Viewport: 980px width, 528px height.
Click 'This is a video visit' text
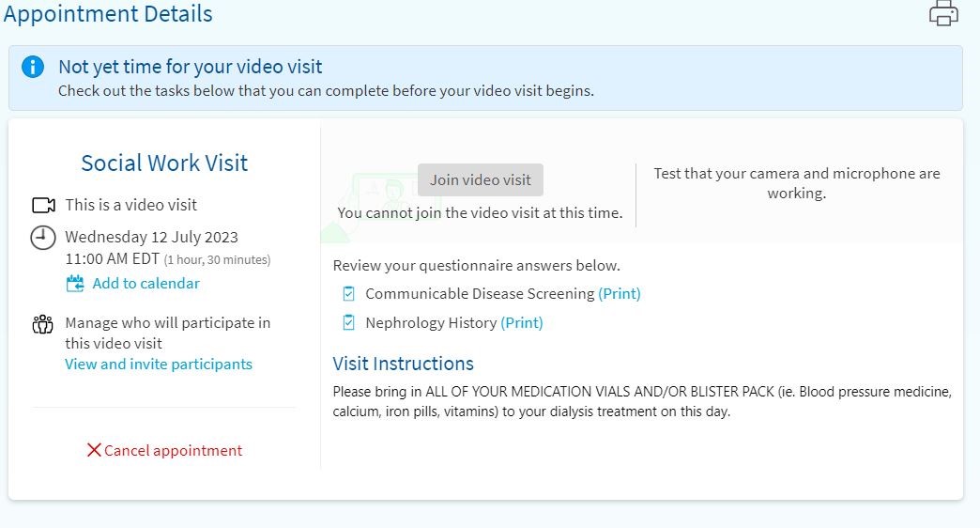130,205
